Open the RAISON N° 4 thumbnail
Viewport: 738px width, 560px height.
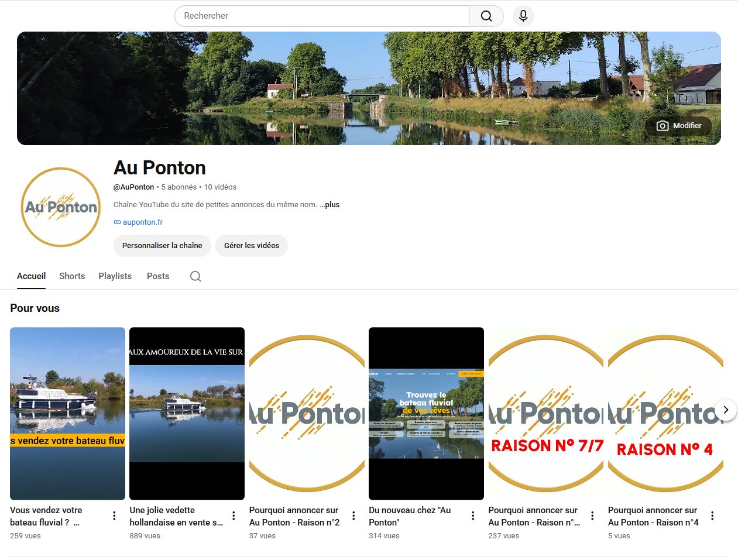tap(665, 413)
